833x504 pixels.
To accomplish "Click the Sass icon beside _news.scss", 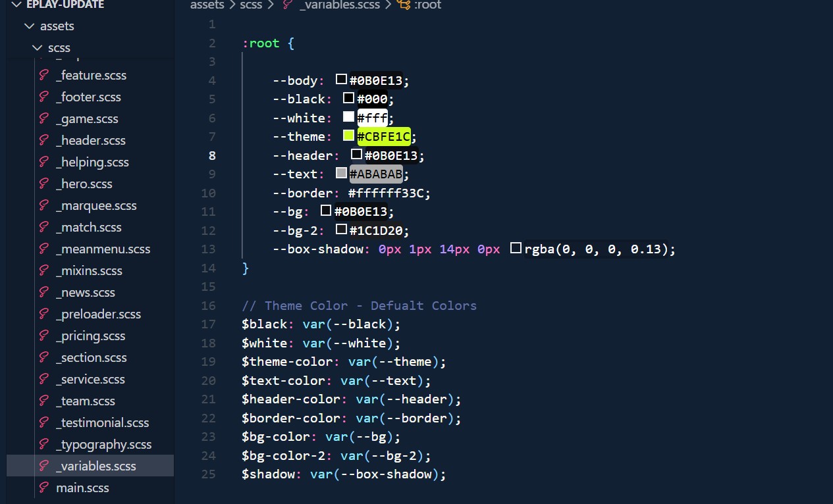I will [45, 292].
